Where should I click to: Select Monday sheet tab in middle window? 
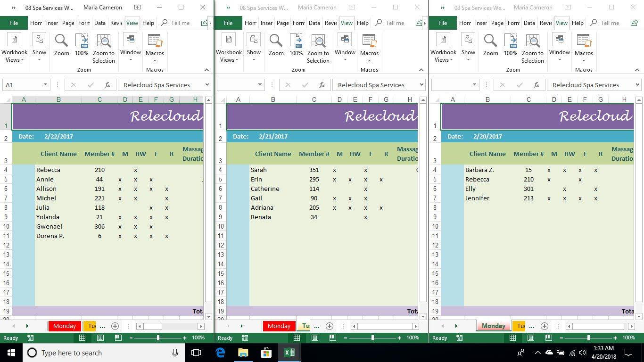point(279,326)
